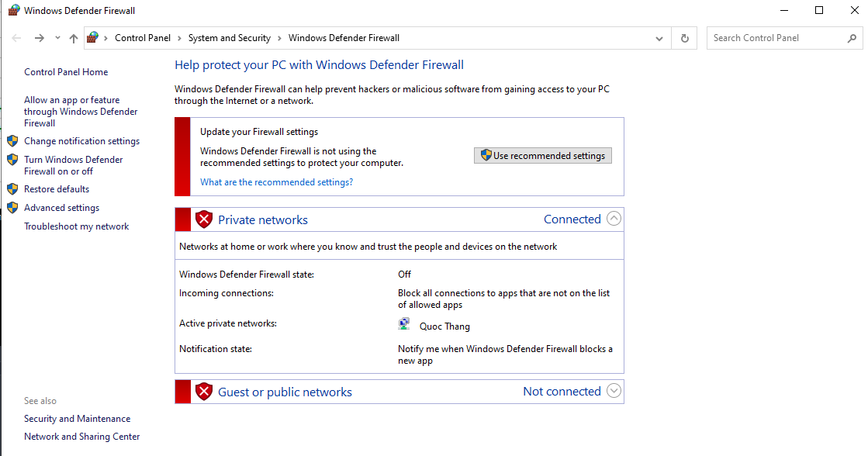Click the red shield beside Guest or public networks
Viewport: 868px width, 456px height.
tap(204, 392)
